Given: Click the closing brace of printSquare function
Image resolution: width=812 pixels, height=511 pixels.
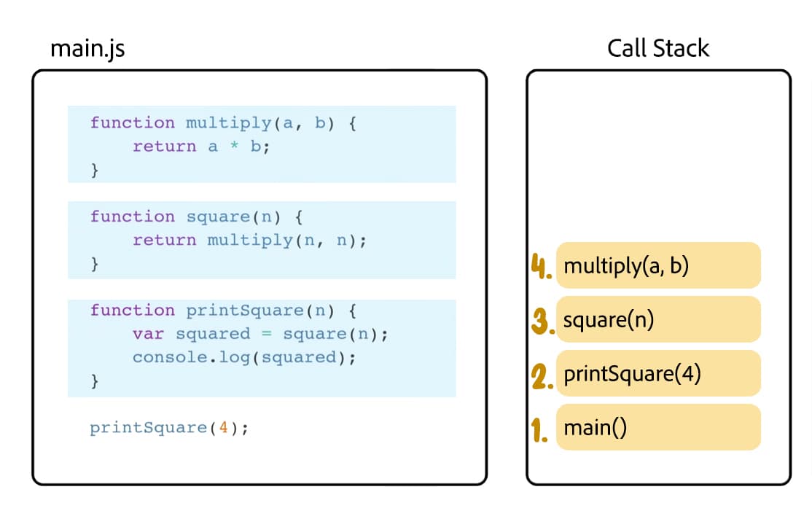Looking at the screenshot, I should (94, 381).
